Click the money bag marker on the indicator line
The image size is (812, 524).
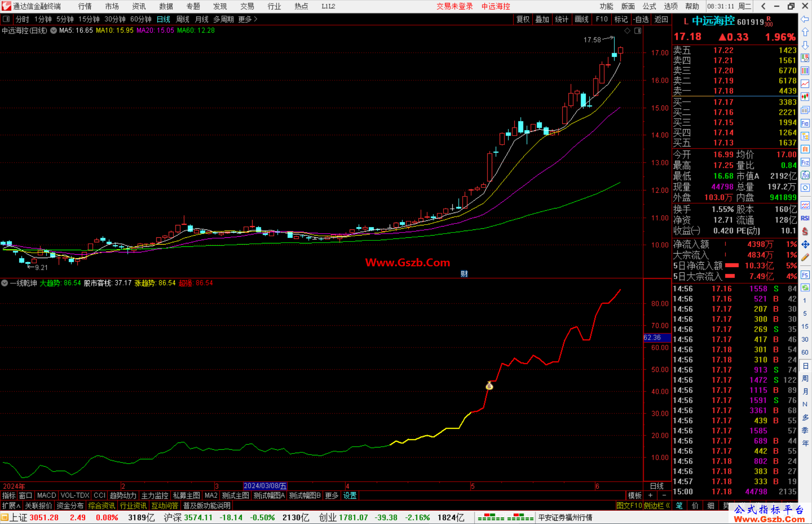(x=489, y=385)
